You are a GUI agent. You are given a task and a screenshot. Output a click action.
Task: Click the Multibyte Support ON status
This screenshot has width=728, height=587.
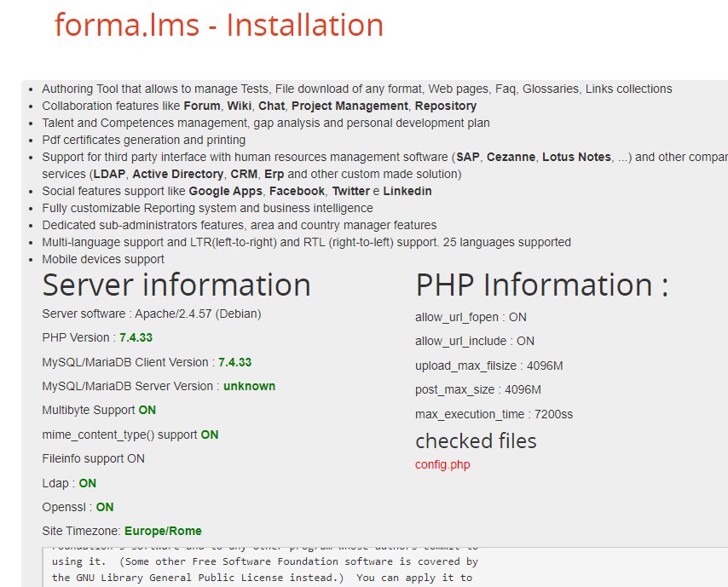point(147,410)
